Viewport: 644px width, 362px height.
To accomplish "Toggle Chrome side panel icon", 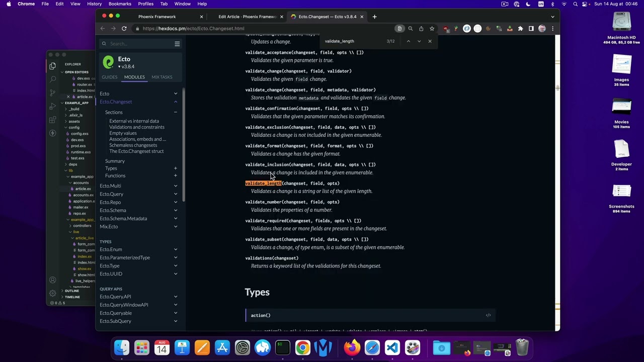I will click(x=531, y=29).
